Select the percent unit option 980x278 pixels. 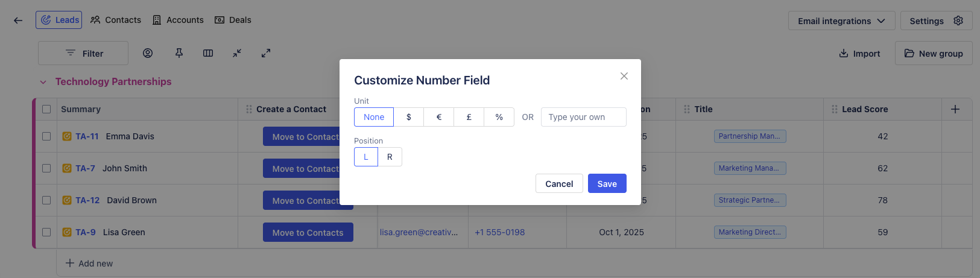(499, 117)
